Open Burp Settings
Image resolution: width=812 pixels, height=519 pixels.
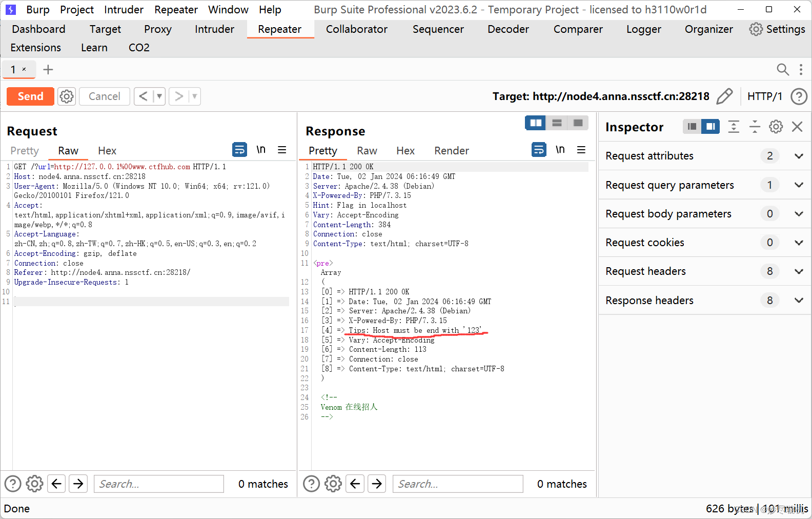click(x=777, y=29)
